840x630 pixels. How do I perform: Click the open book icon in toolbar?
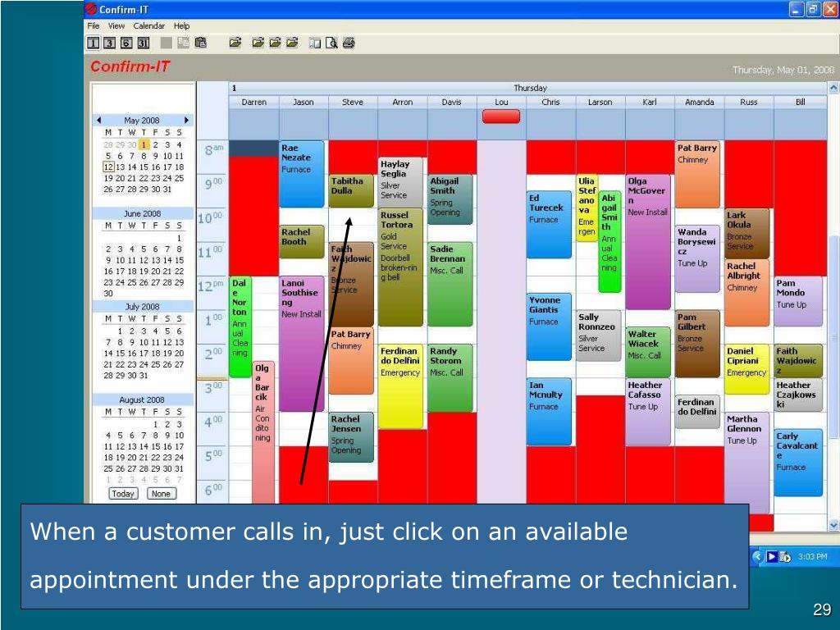(315, 43)
